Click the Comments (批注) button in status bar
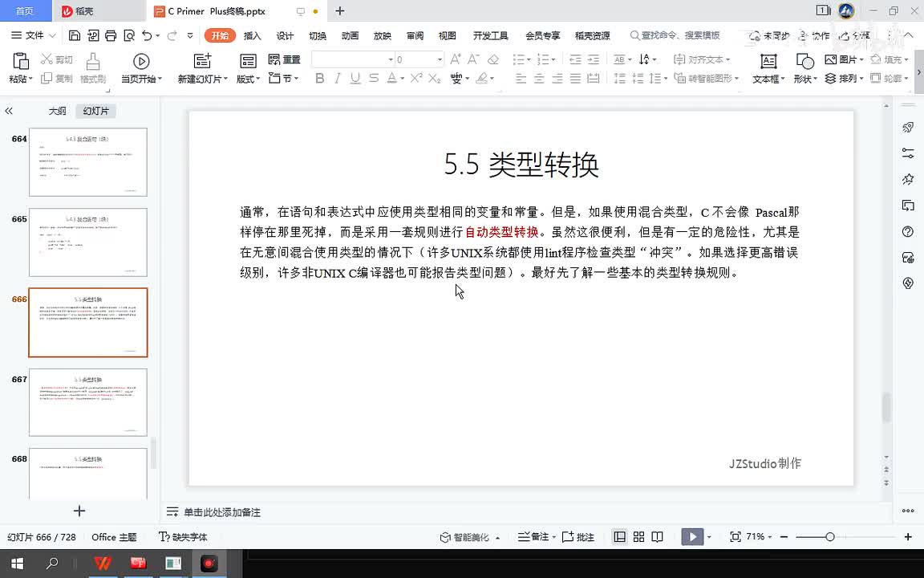Viewport: 924px width, 578px height. 578,537
